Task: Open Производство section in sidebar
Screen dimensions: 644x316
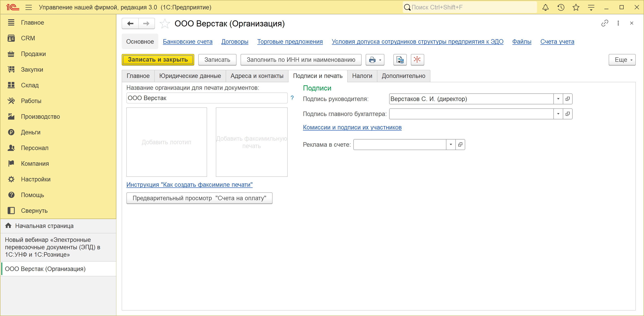Action: tap(58, 117)
